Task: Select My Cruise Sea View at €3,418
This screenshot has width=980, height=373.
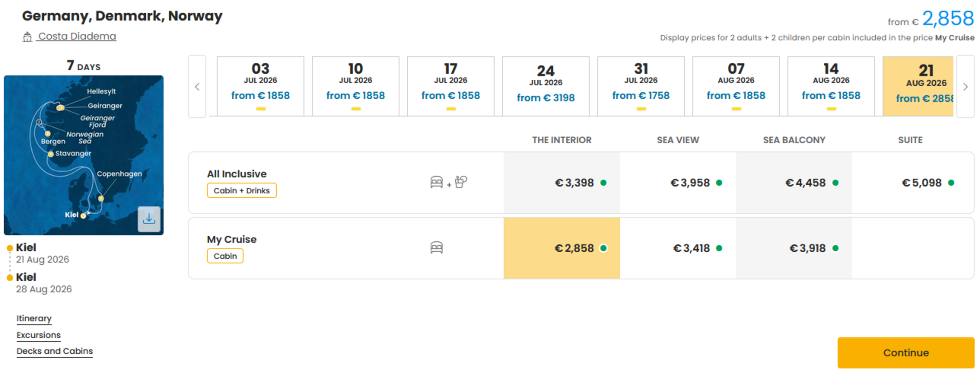Action: pos(678,248)
